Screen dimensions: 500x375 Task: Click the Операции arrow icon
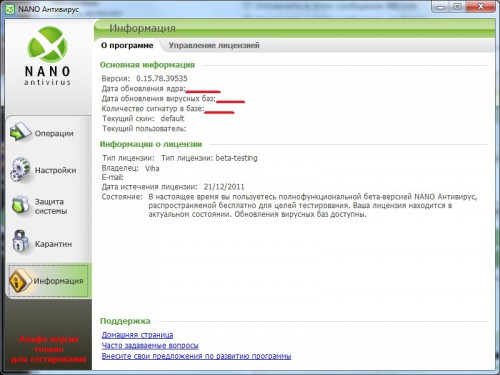(20, 132)
